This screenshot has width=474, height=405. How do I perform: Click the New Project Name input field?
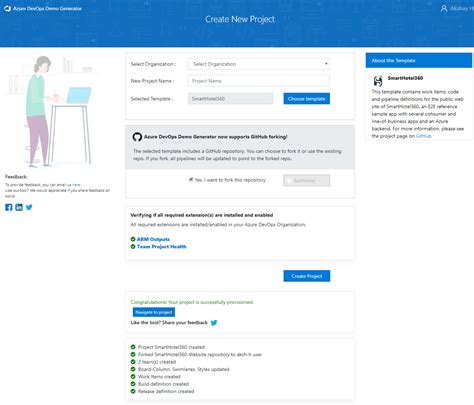click(259, 81)
